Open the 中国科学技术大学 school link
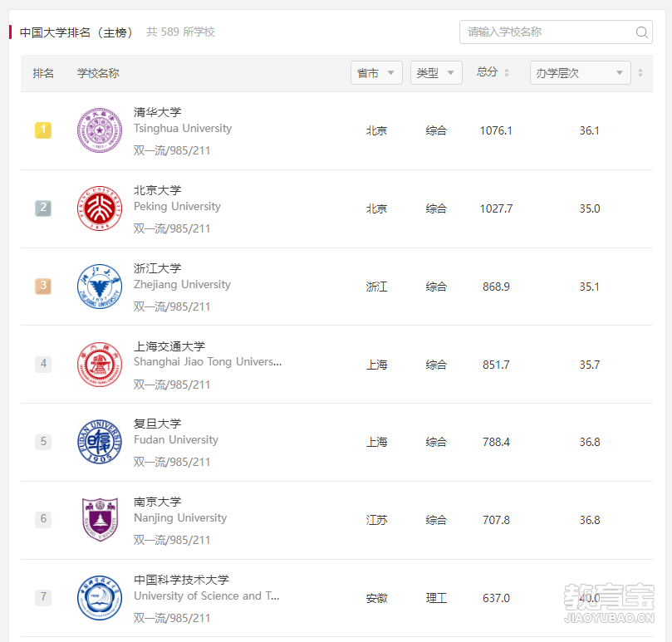The width and height of the screenshot is (672, 642). click(181, 580)
